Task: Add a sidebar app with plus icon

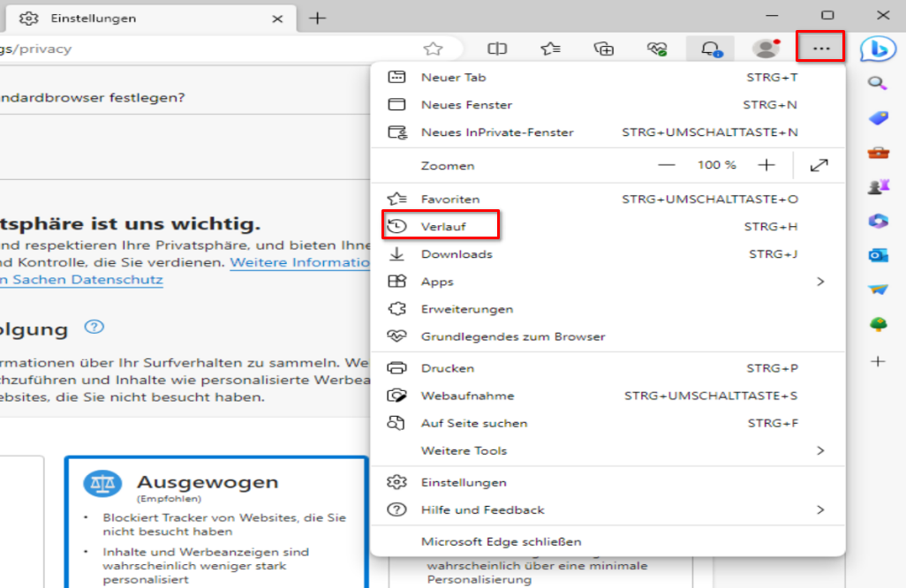Action: 879,362
